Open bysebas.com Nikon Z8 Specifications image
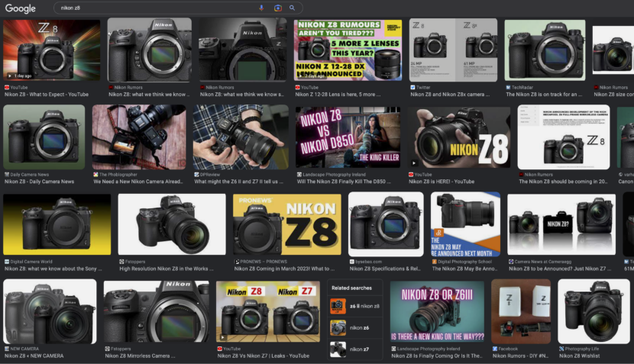Viewport: 634px width, 364px height. tap(387, 224)
